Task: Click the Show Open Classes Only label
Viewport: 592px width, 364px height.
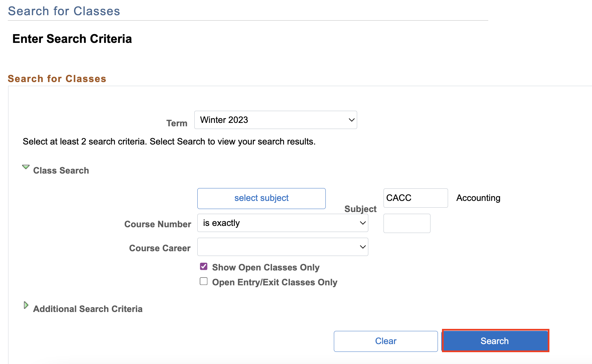Action: click(266, 267)
